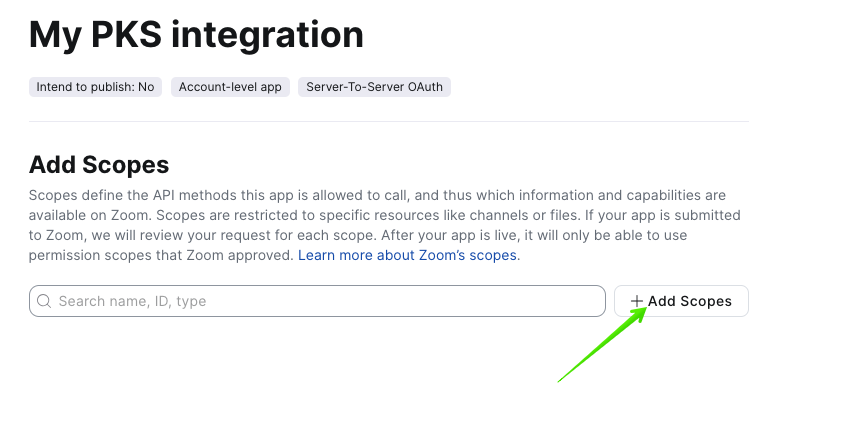This screenshot has height=422, width=853.
Task: Open Learn more about Zoom's scopes link
Action: (x=407, y=255)
